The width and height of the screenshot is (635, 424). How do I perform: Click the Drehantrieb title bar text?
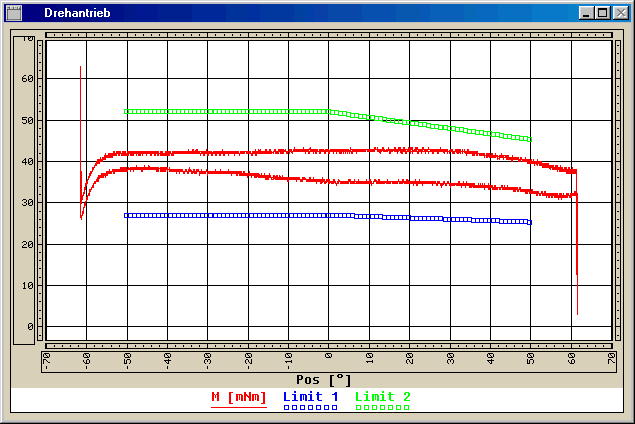point(77,13)
